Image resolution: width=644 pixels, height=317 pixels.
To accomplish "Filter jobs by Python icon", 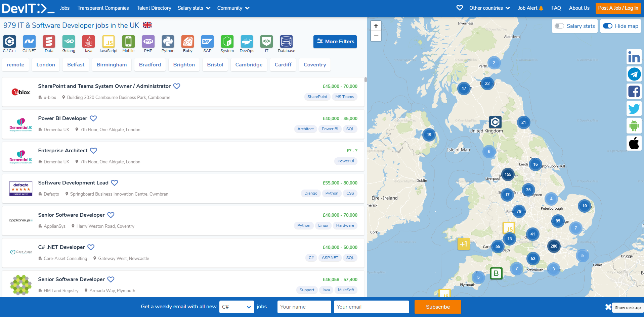I will (168, 42).
